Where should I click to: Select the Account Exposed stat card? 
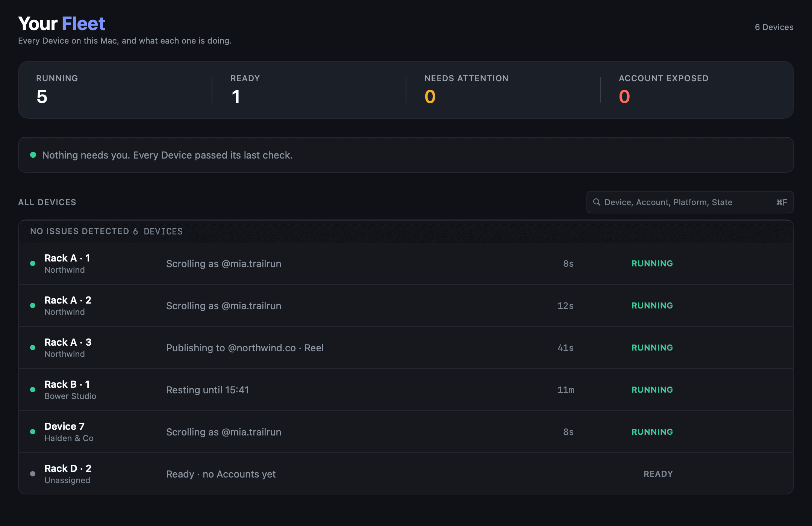click(x=697, y=90)
